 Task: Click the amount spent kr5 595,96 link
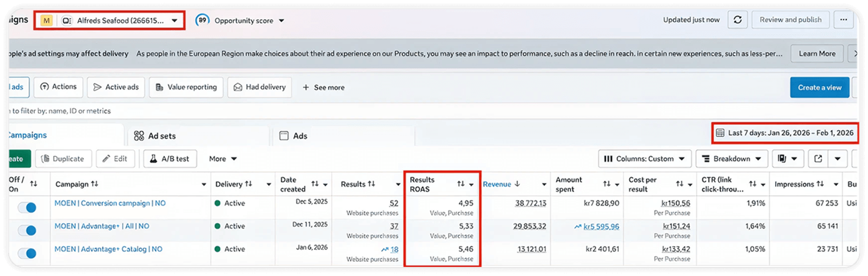[601, 226]
